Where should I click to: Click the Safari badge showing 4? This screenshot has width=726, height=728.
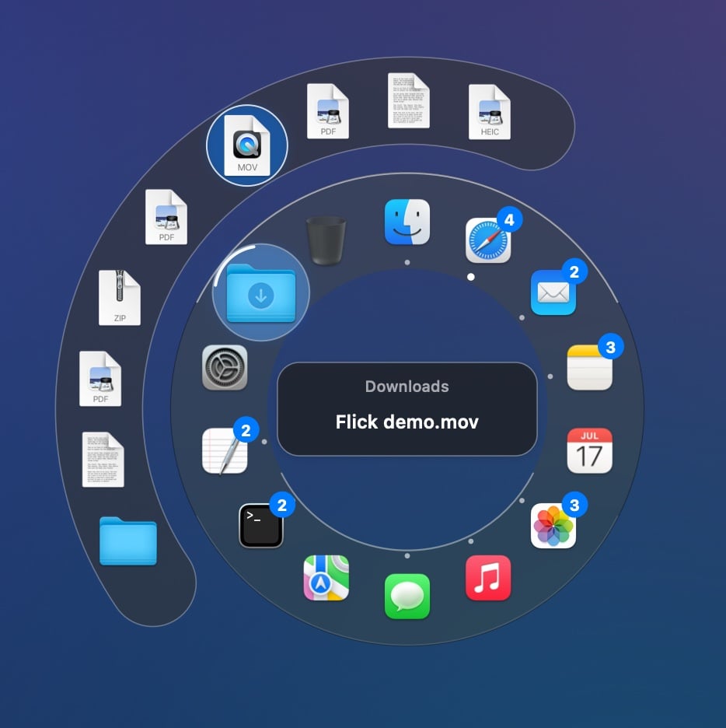pos(509,219)
